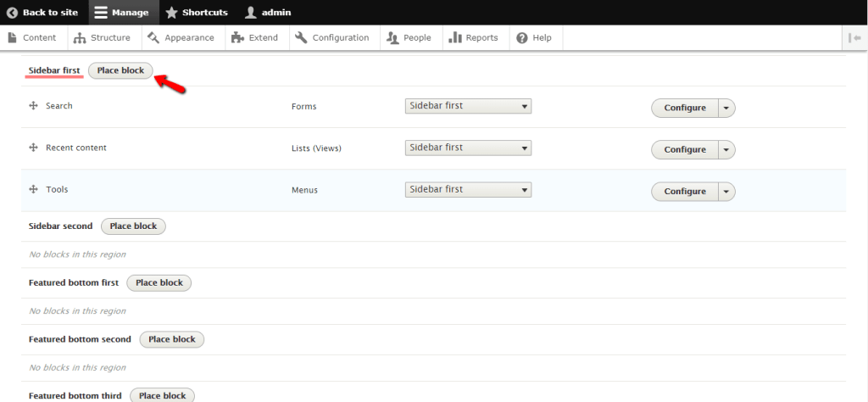Viewport: 868px width, 402px height.
Task: Click the Sidebar second region heading
Action: [x=61, y=226]
